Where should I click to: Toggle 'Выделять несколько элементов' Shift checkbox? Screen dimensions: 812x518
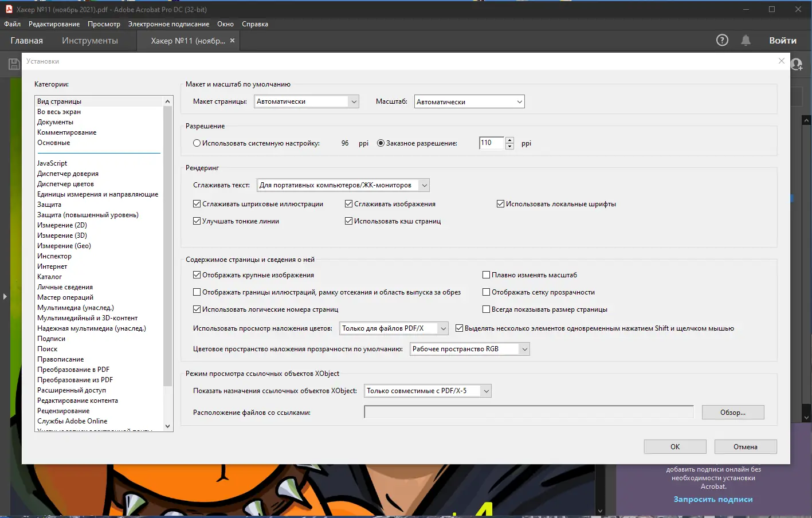(x=459, y=328)
